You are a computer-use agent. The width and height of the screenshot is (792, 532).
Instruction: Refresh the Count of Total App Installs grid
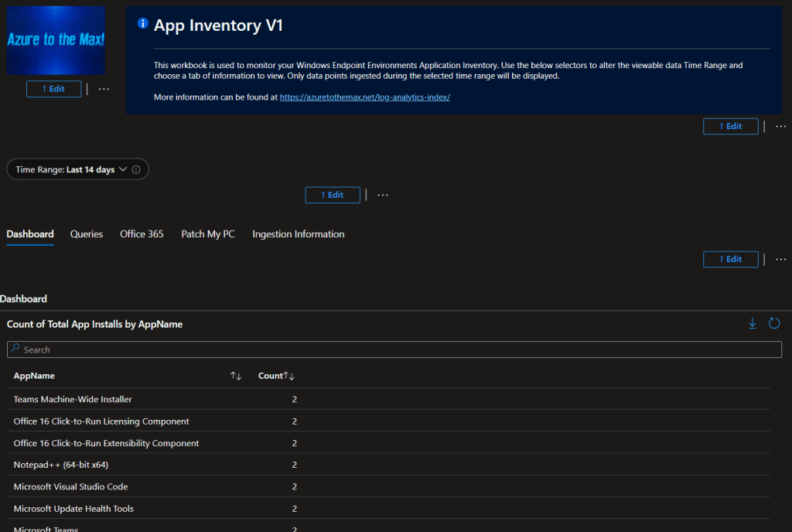(x=774, y=324)
